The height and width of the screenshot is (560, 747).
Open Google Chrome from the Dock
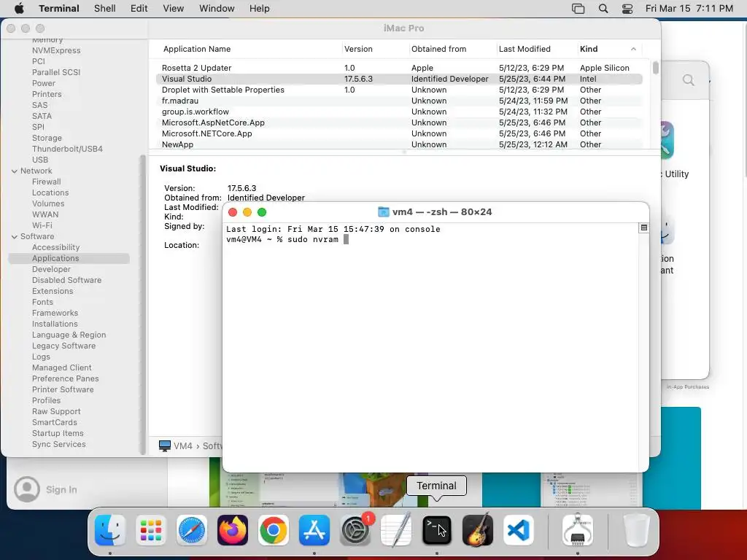274,530
